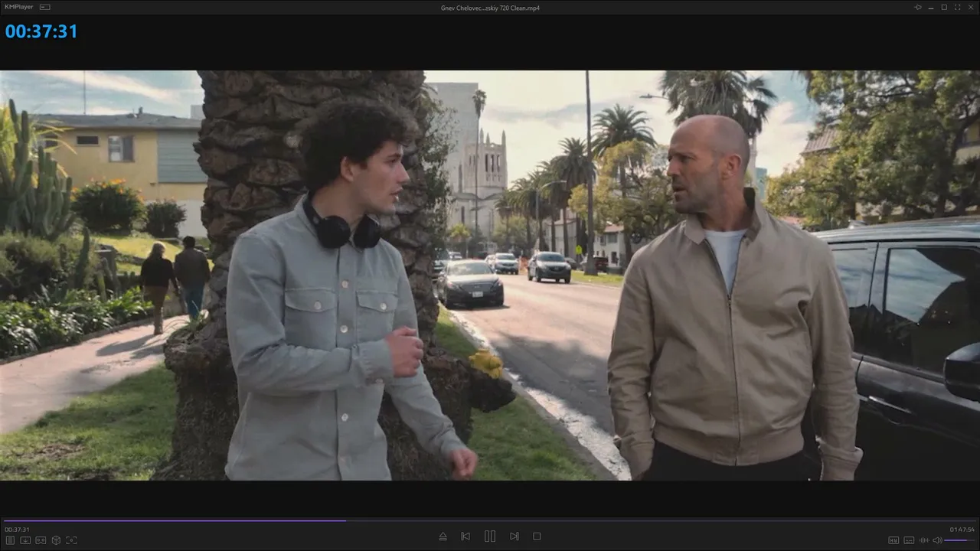The height and width of the screenshot is (551, 980).
Task: Pin the player window on top
Action: [x=918, y=7]
